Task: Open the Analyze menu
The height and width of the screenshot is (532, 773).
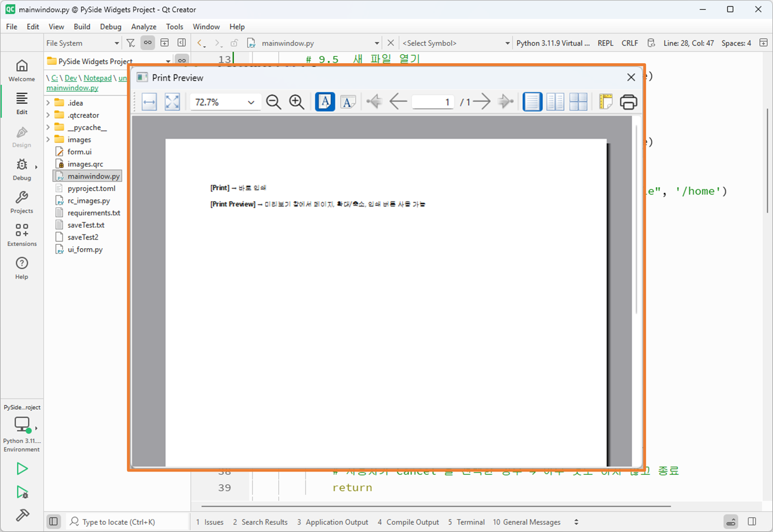Action: [x=144, y=27]
